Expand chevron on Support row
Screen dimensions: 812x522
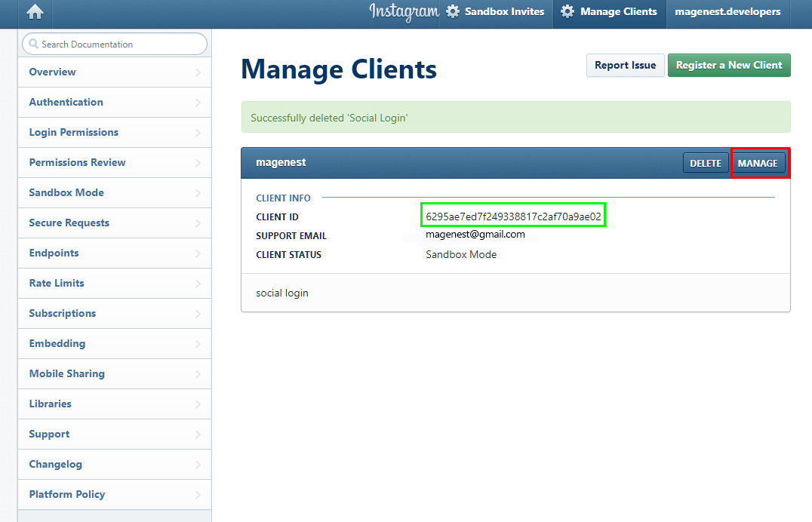tap(198, 434)
